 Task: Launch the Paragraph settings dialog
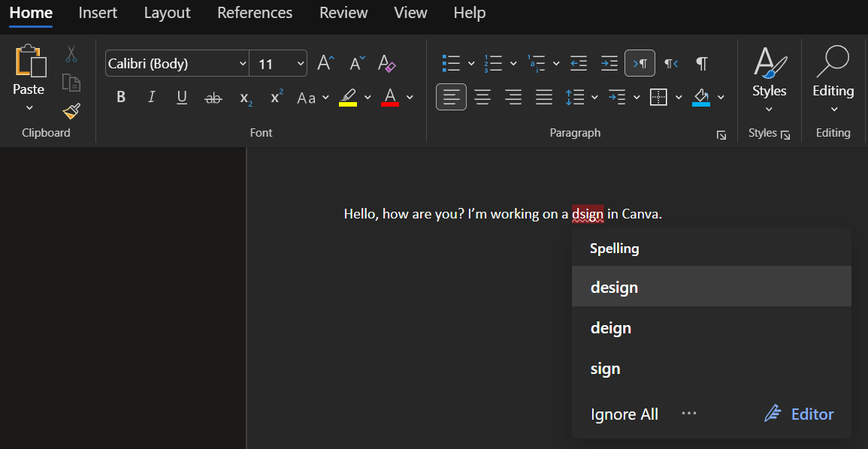click(x=721, y=135)
